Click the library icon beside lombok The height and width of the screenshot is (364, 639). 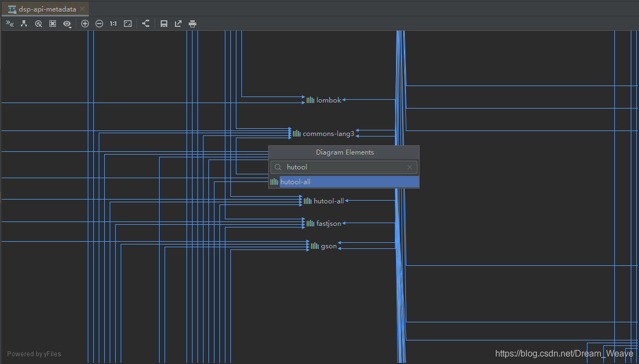tap(310, 100)
